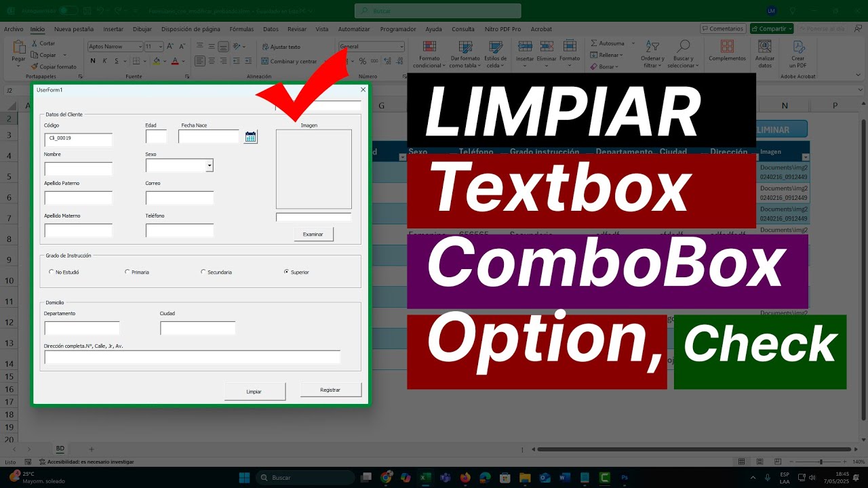Click the Registrar button
868x488 pixels.
330,390
